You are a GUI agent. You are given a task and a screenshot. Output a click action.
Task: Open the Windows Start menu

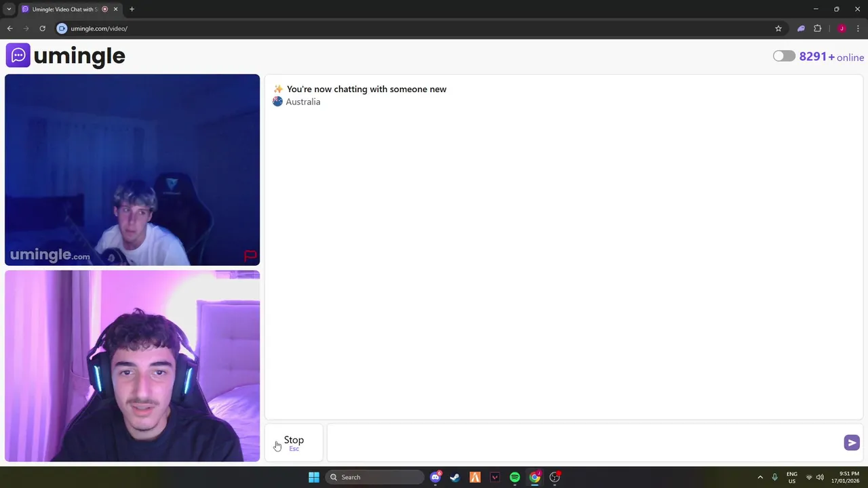(x=314, y=477)
